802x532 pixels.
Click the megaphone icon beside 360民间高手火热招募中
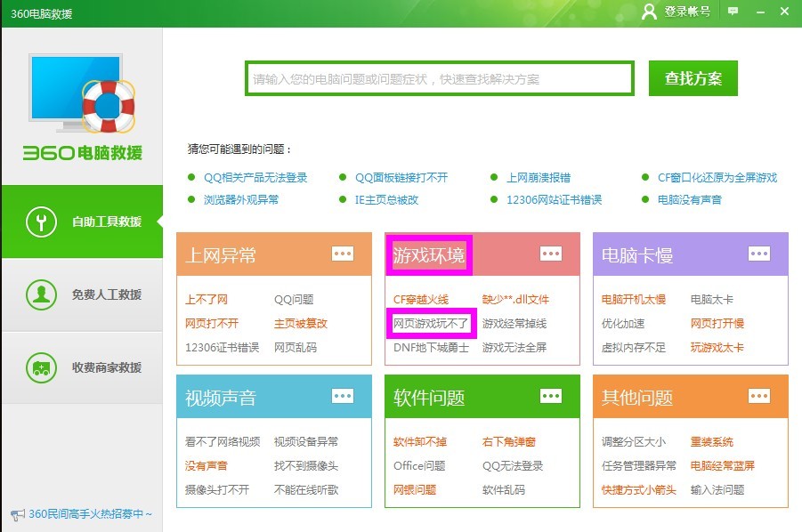tap(18, 514)
